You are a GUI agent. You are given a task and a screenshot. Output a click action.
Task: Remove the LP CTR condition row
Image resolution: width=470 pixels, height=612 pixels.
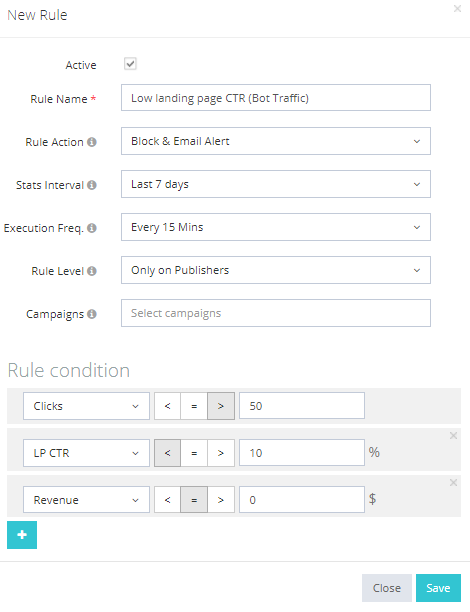tap(453, 436)
